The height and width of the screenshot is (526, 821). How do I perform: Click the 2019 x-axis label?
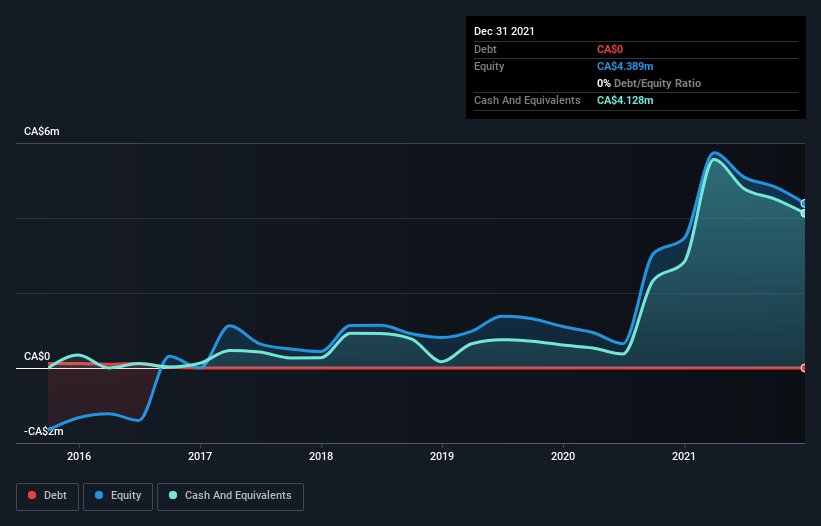tap(442, 456)
